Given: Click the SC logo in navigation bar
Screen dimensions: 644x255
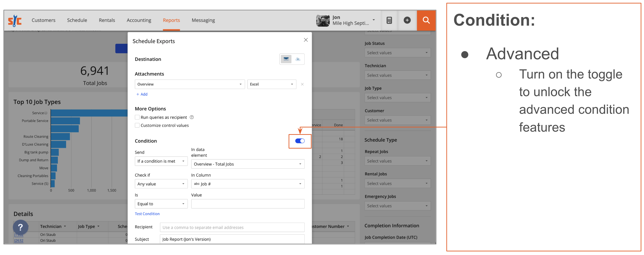Looking at the screenshot, I should click(x=15, y=21).
